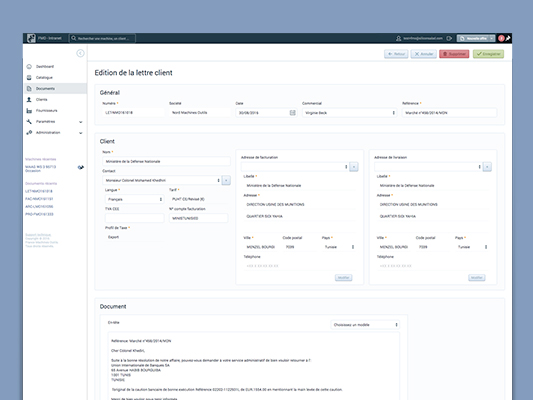Click the Clients person icon
Viewport: 533px width, 400px height.
pos(29,100)
